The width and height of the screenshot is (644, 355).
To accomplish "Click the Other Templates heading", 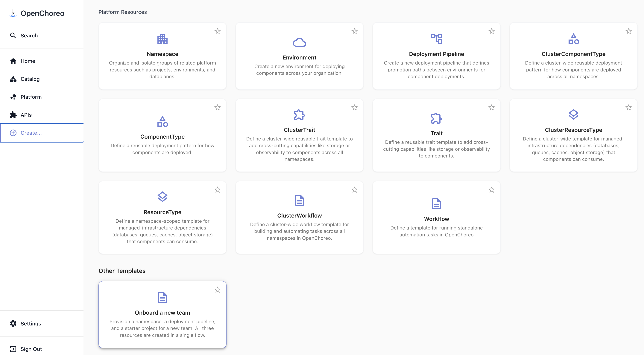I will [x=122, y=271].
